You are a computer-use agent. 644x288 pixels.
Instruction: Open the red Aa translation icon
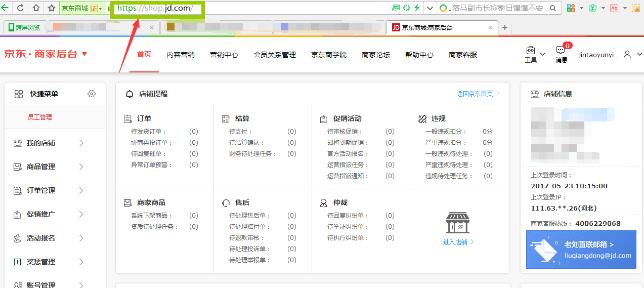click(x=614, y=8)
